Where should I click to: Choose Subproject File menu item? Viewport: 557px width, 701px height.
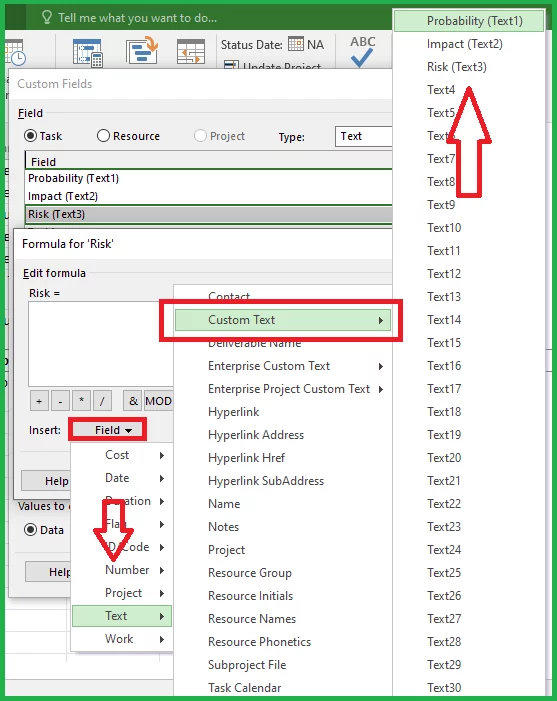[x=283, y=665]
